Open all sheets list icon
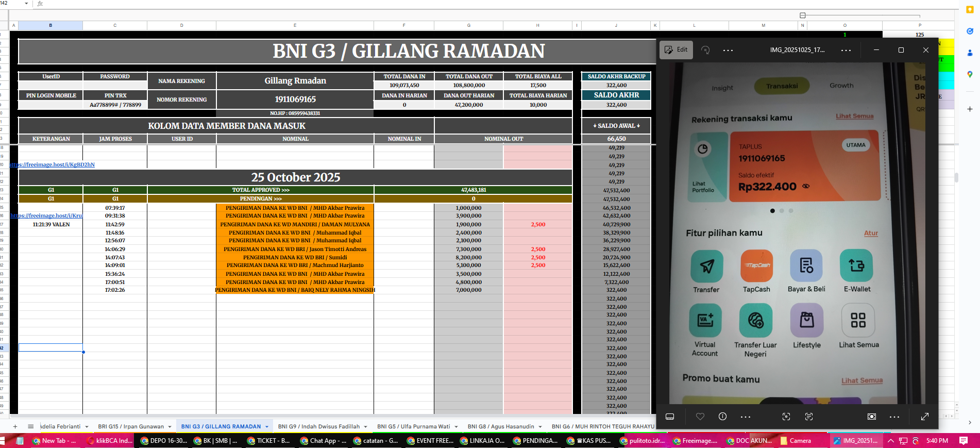 coord(30,426)
